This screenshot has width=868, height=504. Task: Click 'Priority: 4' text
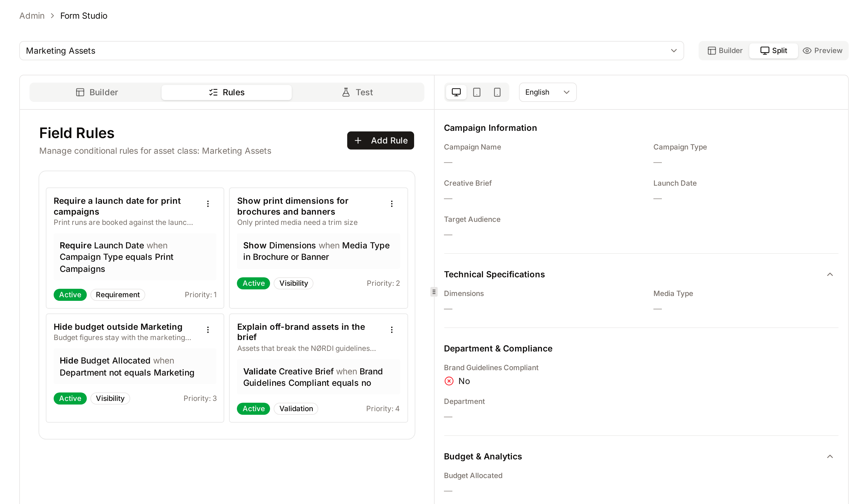click(x=383, y=408)
